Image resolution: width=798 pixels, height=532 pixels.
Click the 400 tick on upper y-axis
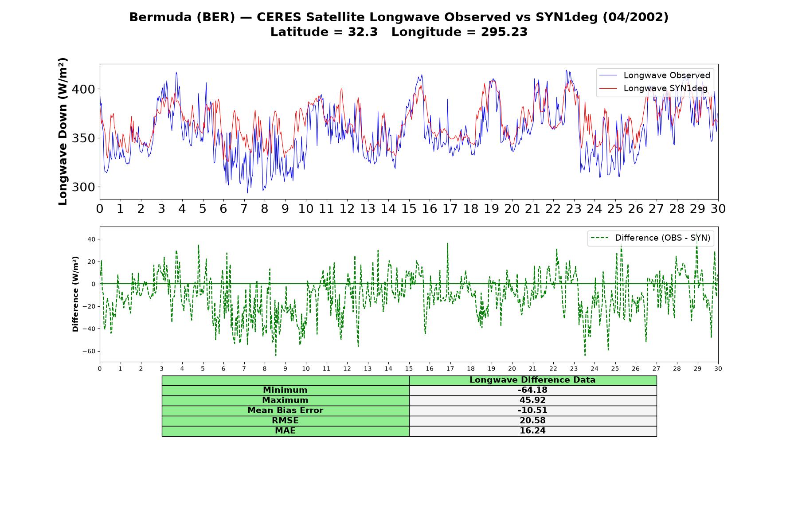click(83, 90)
